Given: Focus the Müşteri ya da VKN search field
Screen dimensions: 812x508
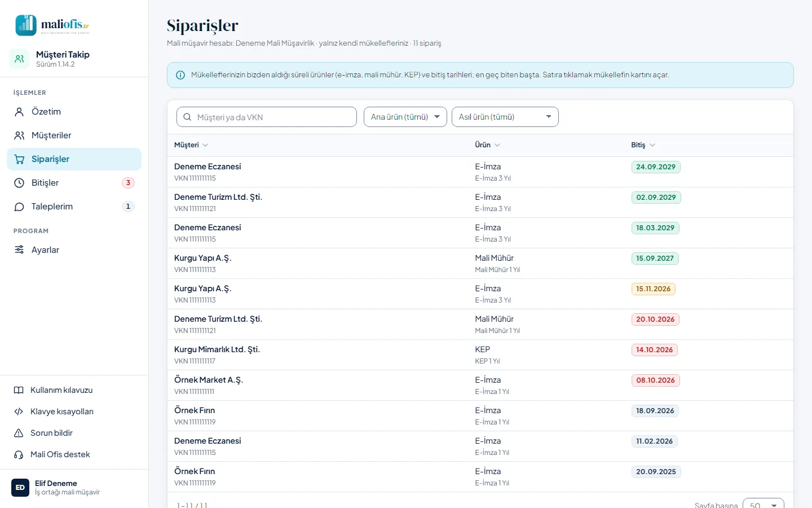Looking at the screenshot, I should click(267, 117).
